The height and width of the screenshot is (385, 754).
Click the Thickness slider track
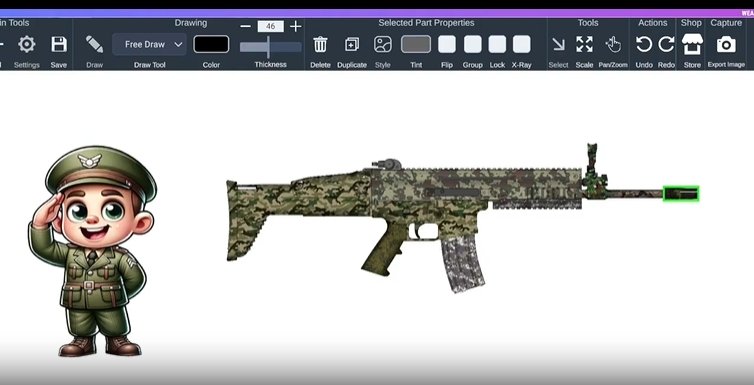[271, 47]
